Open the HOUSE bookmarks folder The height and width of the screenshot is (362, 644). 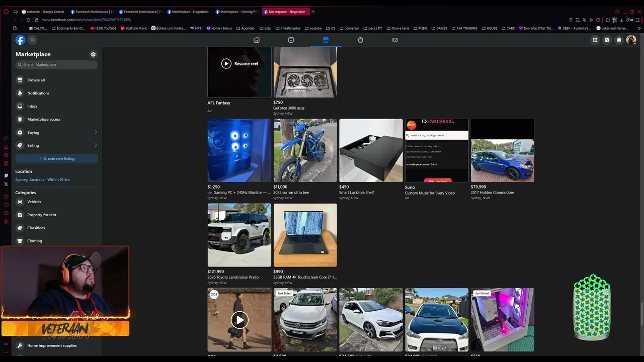tap(490, 28)
